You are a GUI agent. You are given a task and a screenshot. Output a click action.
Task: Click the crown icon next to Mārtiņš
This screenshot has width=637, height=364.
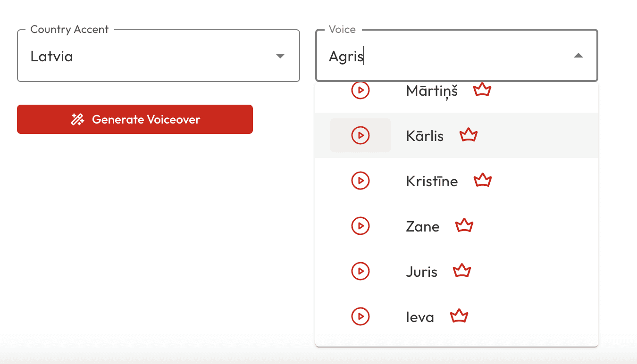point(482,89)
